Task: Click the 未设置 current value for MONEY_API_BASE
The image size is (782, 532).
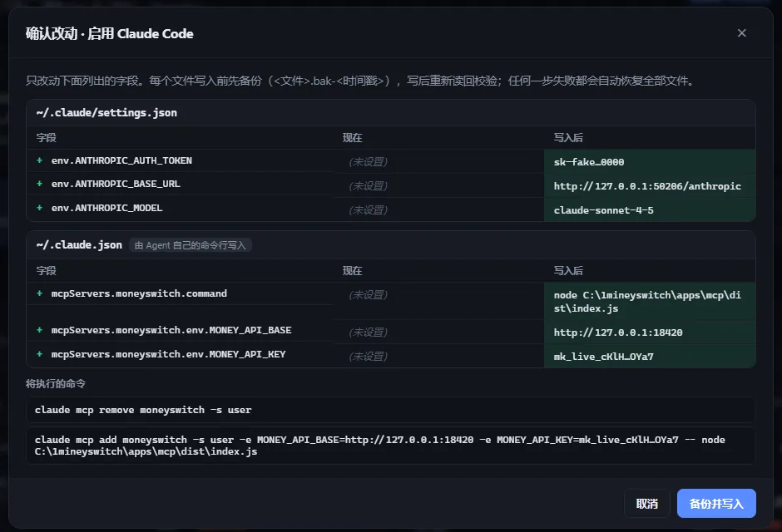Action: [368, 332]
